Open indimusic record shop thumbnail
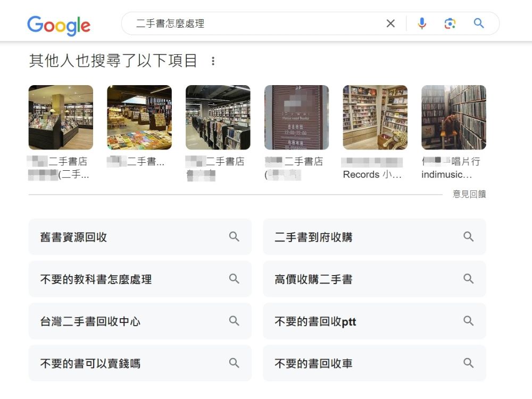The image size is (532, 399). click(x=454, y=118)
